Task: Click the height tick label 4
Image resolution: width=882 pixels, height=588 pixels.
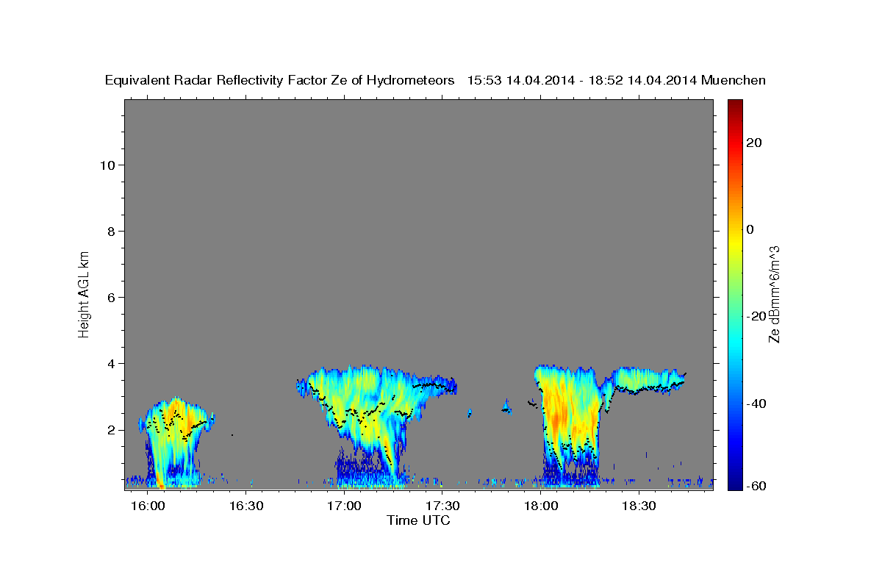Action: (112, 364)
